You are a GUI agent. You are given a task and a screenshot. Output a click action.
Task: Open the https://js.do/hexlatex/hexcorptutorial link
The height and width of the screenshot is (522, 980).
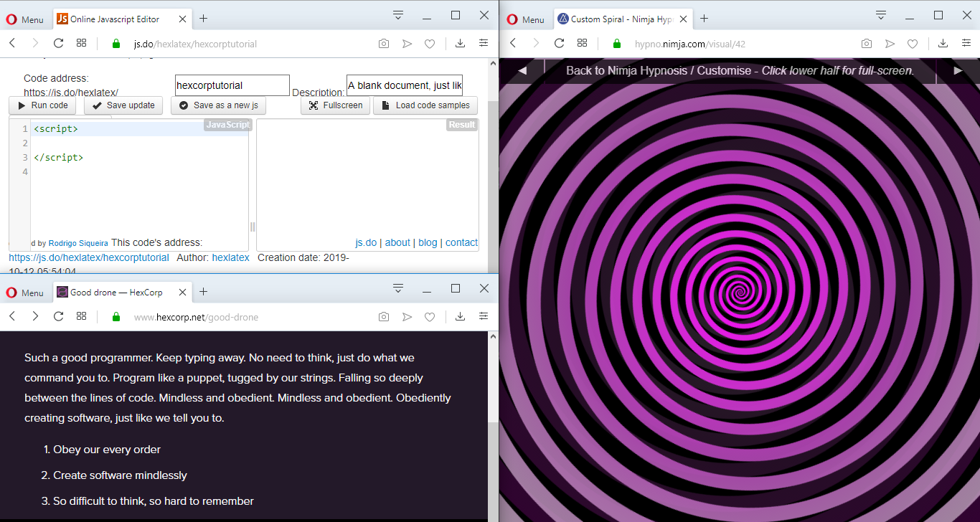(x=89, y=257)
